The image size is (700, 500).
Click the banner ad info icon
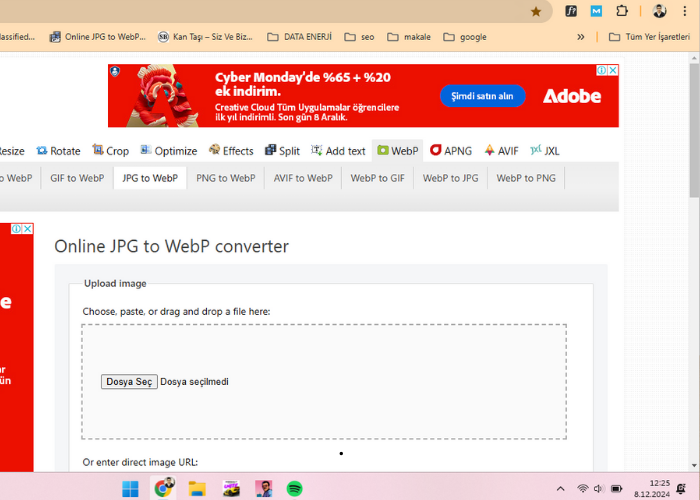[x=602, y=70]
